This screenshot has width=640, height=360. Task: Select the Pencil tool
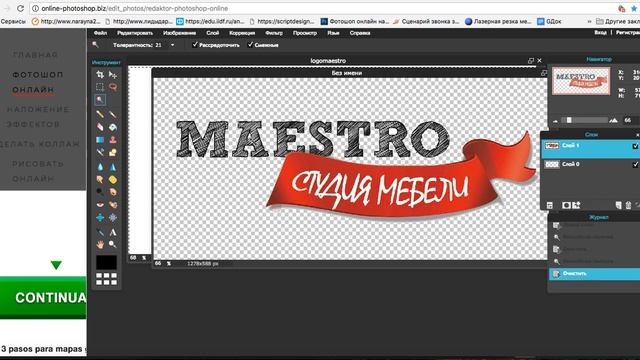coord(100,114)
